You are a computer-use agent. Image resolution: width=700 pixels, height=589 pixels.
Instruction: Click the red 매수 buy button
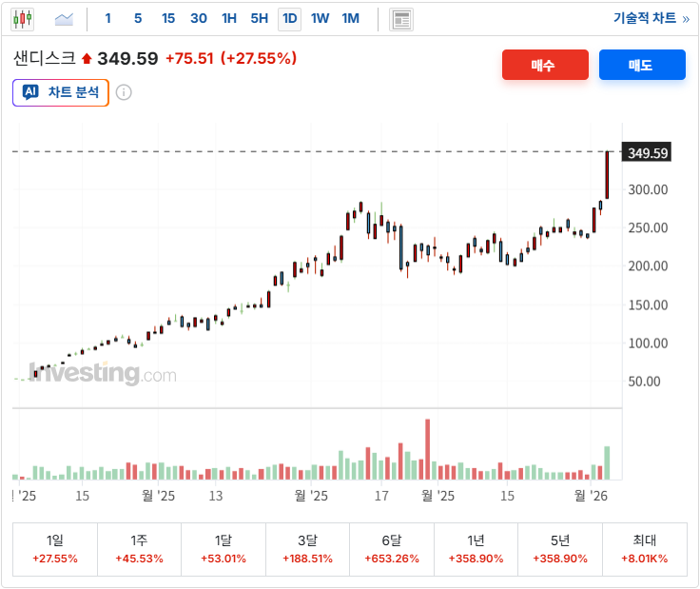pyautogui.click(x=545, y=65)
